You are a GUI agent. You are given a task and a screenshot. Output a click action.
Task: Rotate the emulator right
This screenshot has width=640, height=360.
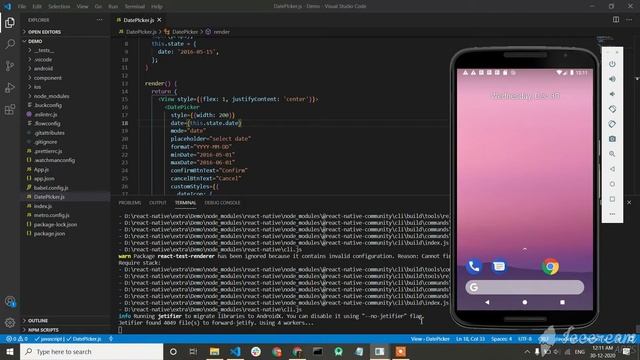612,124
